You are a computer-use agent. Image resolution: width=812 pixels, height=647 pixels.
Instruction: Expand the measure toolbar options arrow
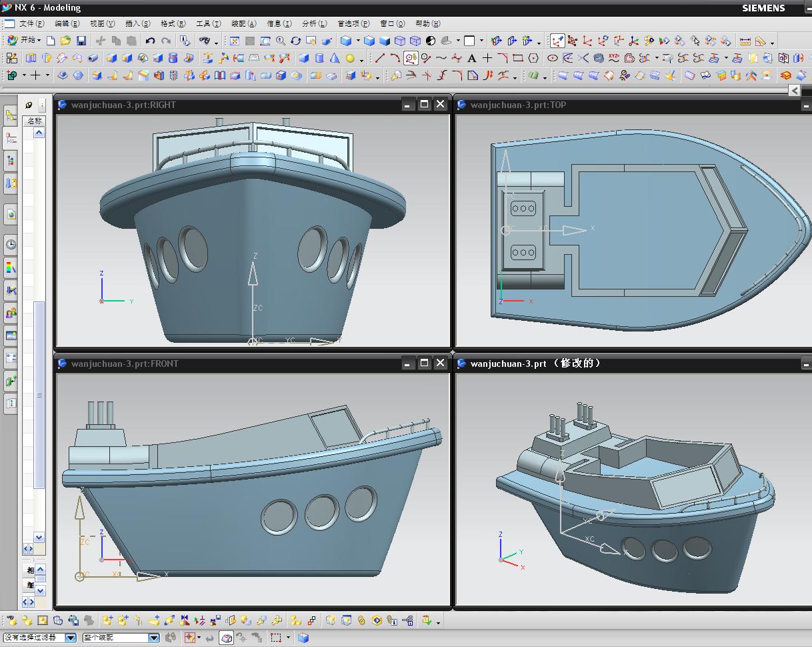tap(773, 42)
